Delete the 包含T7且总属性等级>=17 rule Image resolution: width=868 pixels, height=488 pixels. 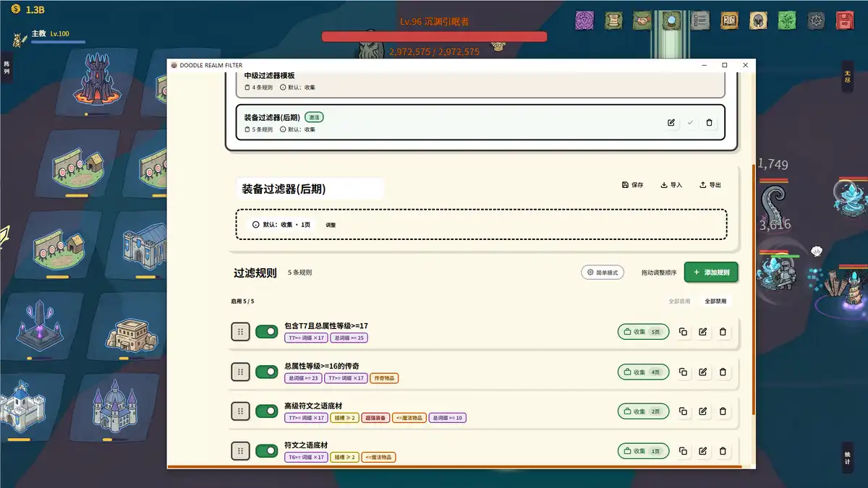point(722,332)
